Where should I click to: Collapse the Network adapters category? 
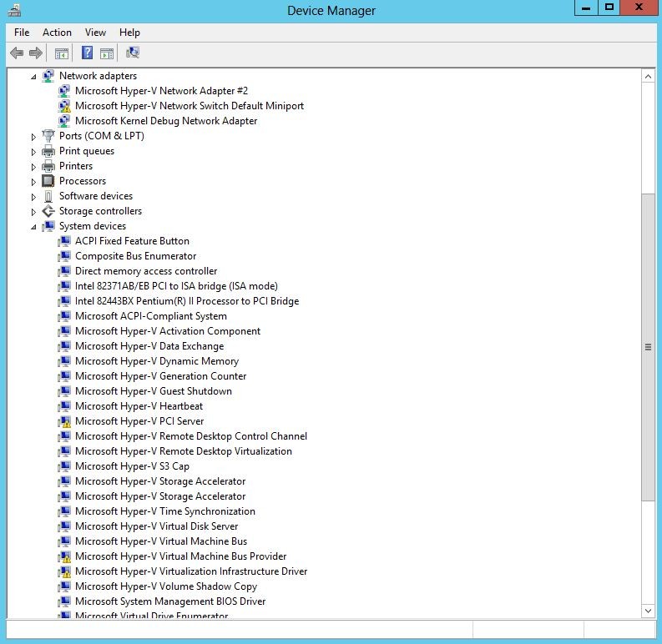coord(34,76)
